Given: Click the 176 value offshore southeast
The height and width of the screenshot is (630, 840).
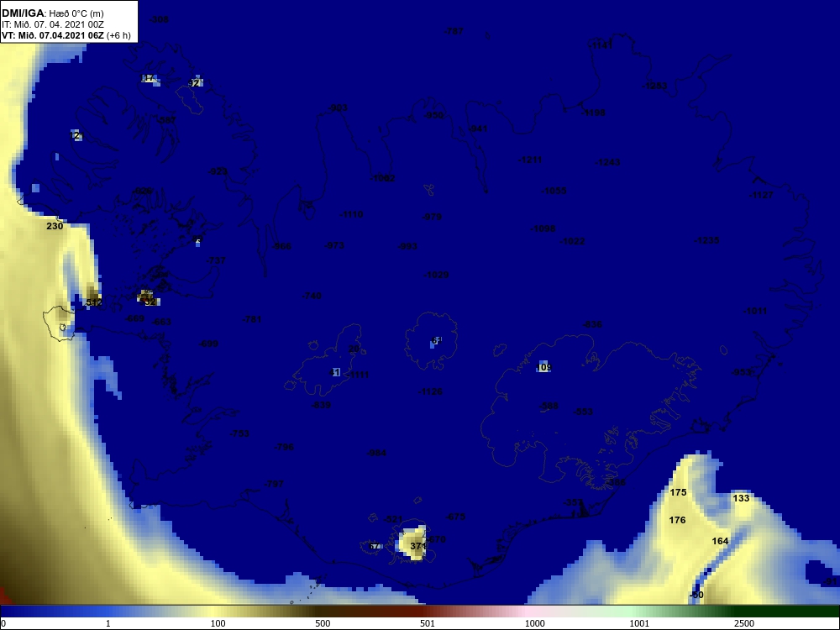Looking at the screenshot, I should [677, 520].
